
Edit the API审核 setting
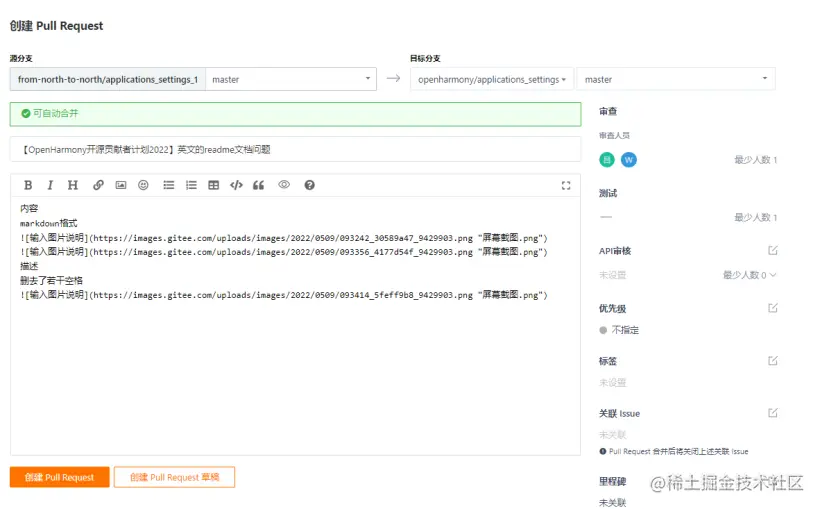tap(773, 251)
